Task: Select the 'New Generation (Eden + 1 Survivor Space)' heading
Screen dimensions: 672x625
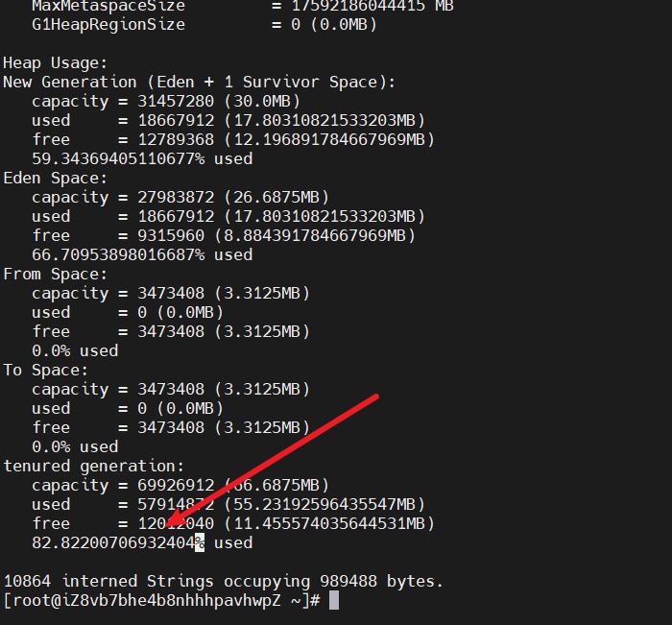Action: tap(199, 82)
